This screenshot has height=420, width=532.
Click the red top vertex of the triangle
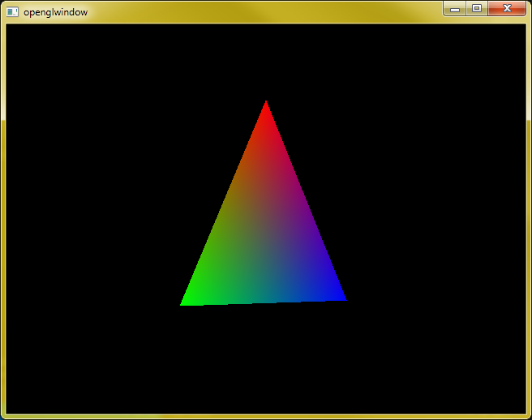tap(266, 106)
